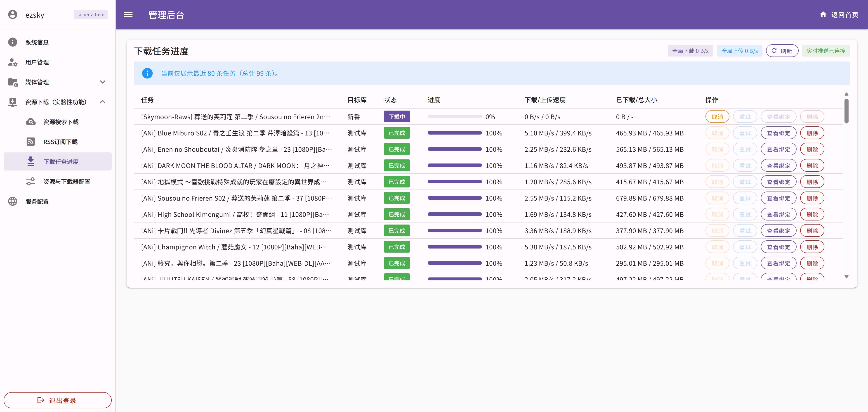Delete the Blue Miburo S02 task
This screenshot has height=412, width=868.
[812, 133]
